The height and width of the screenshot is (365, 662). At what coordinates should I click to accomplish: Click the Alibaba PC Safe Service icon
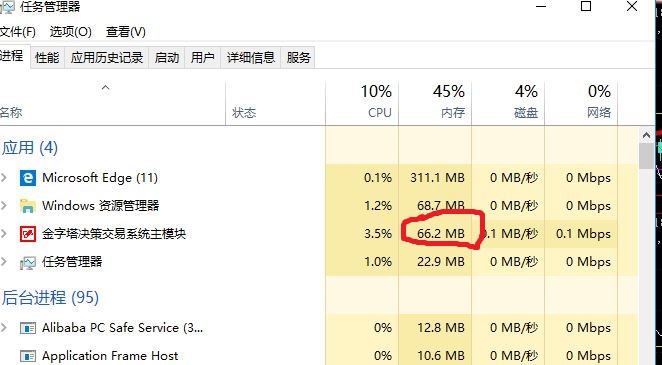click(x=28, y=328)
